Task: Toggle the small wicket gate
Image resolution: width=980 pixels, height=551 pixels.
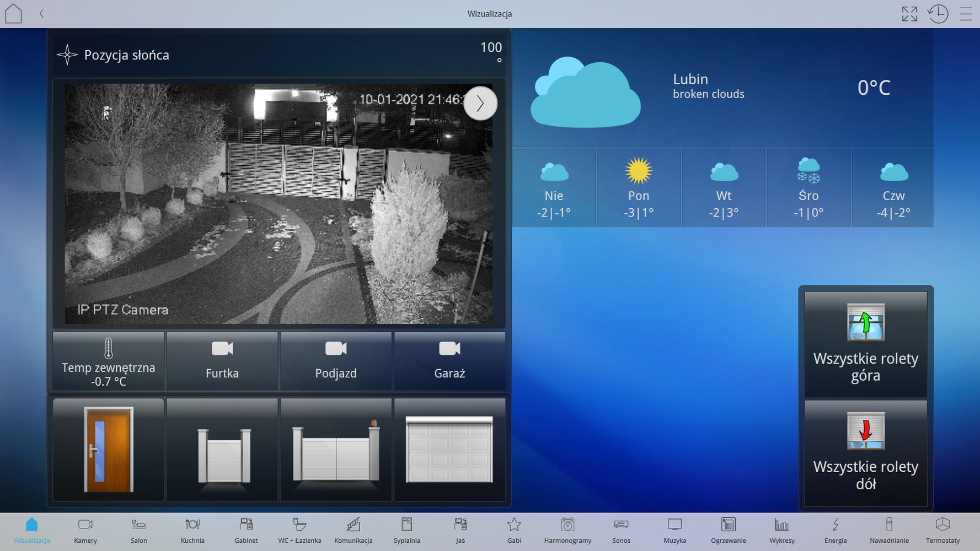Action: (x=222, y=449)
